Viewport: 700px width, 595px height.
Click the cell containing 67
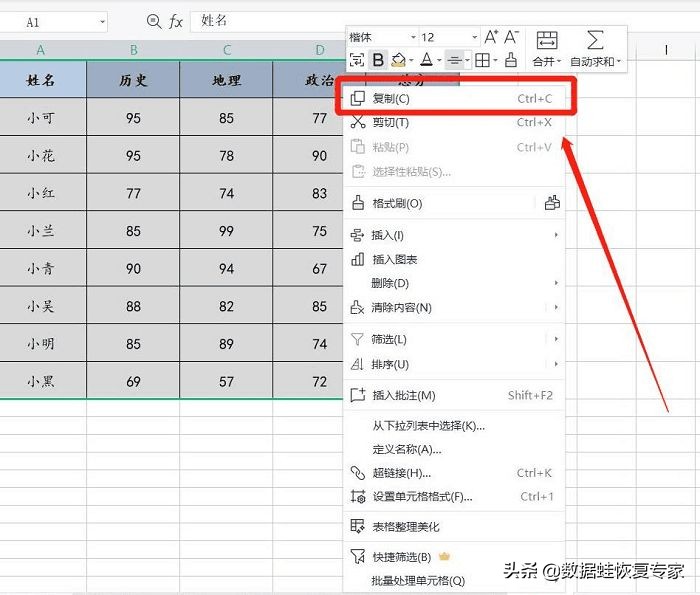click(x=308, y=268)
